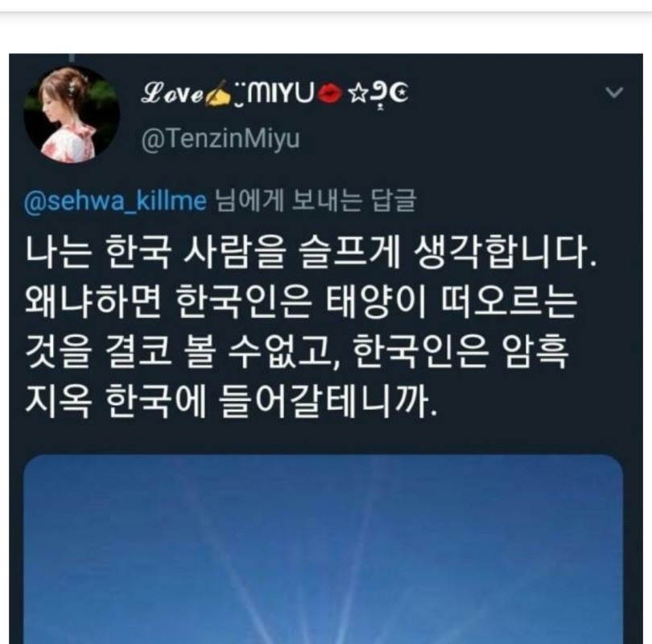This screenshot has height=644, width=652.
Task: Click the MIYU text in display name
Action: point(281,93)
